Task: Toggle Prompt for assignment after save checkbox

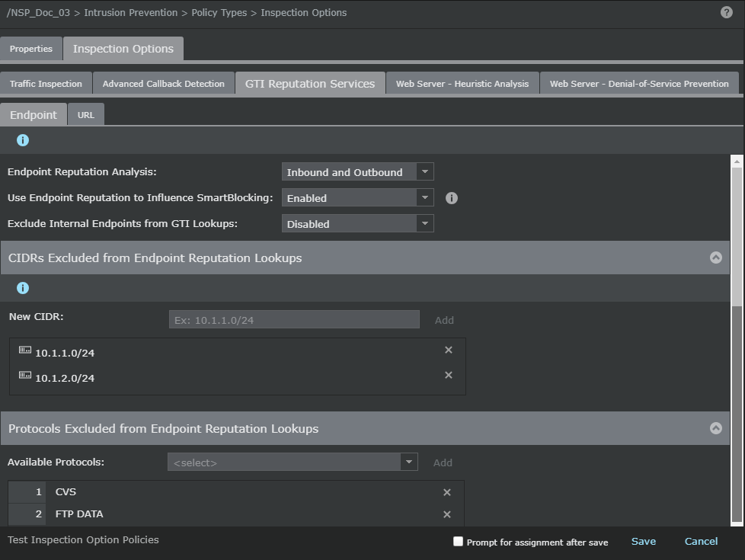Action: point(458,542)
